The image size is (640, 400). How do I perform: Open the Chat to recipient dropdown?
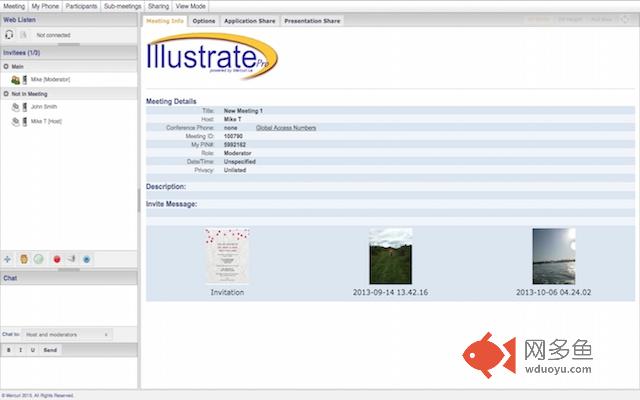click(x=67, y=334)
